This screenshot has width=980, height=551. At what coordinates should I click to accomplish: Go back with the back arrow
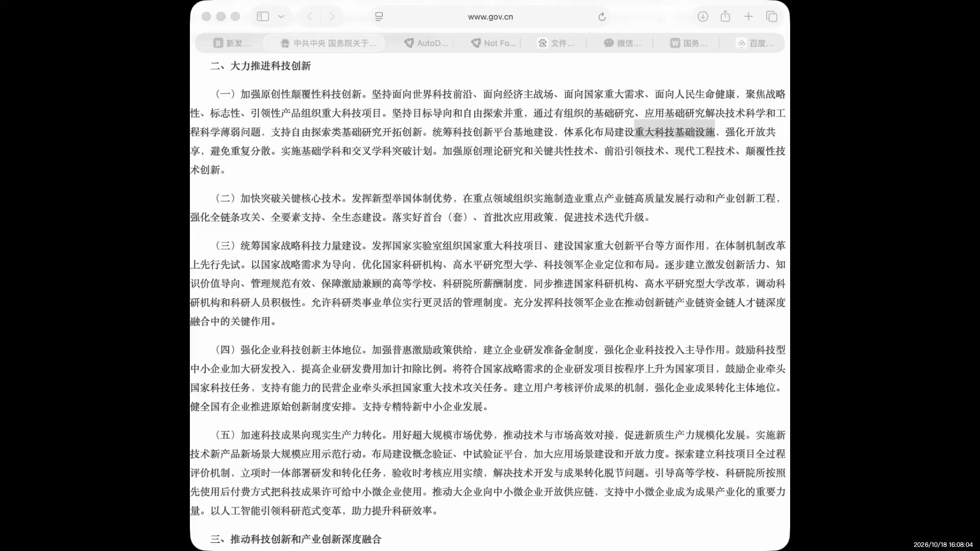click(x=309, y=16)
